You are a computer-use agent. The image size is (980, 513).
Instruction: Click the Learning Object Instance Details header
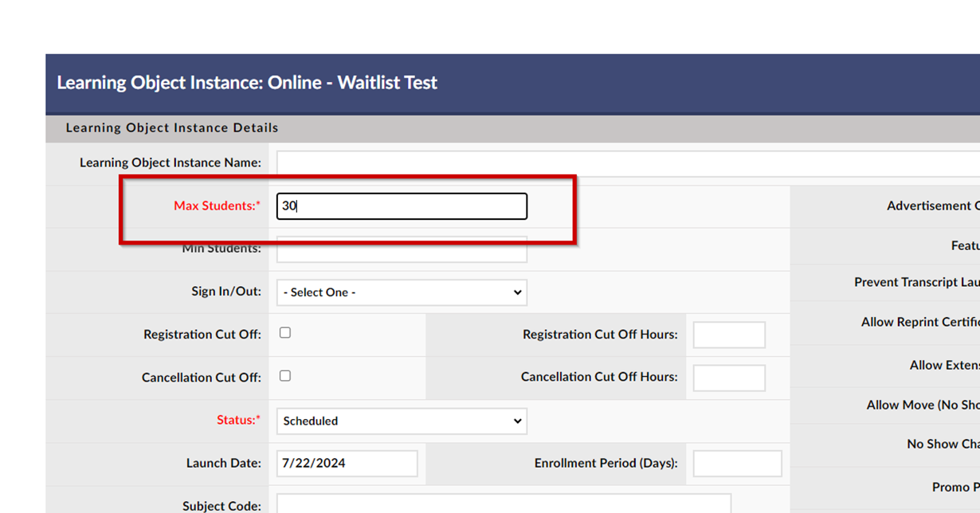[x=172, y=127]
